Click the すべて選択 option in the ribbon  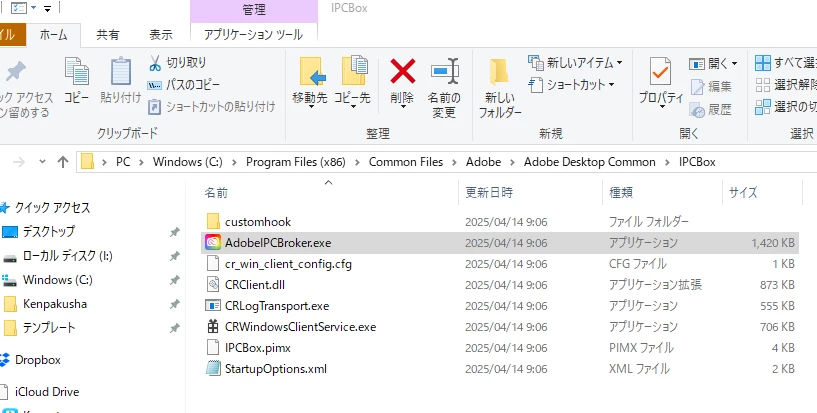click(786, 62)
